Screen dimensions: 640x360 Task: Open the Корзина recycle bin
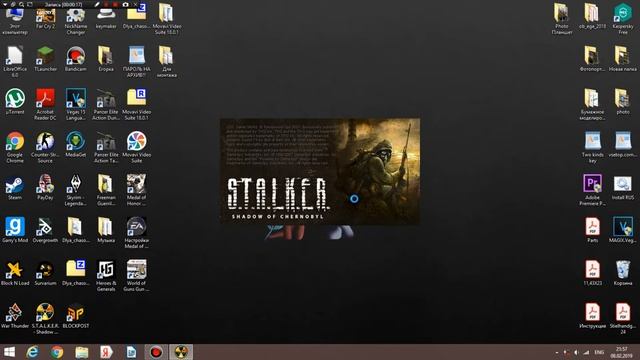click(x=623, y=273)
